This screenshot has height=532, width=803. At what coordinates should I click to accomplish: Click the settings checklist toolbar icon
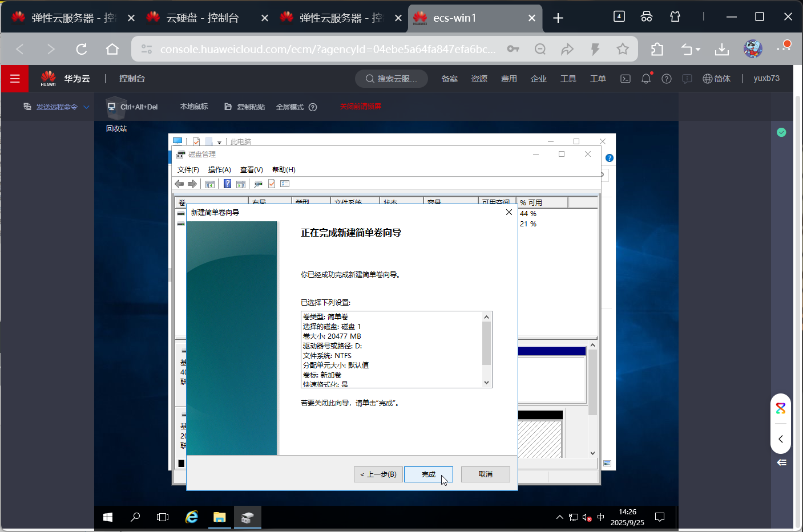pos(285,184)
